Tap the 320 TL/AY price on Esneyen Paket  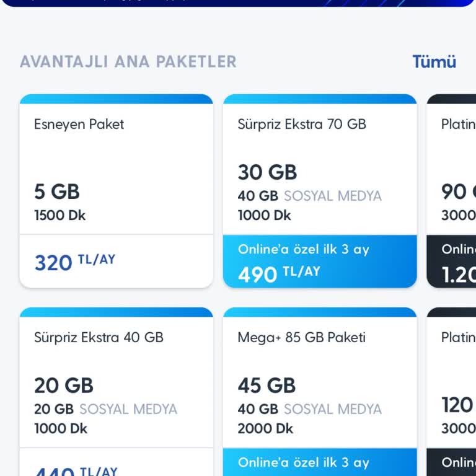pos(74,262)
